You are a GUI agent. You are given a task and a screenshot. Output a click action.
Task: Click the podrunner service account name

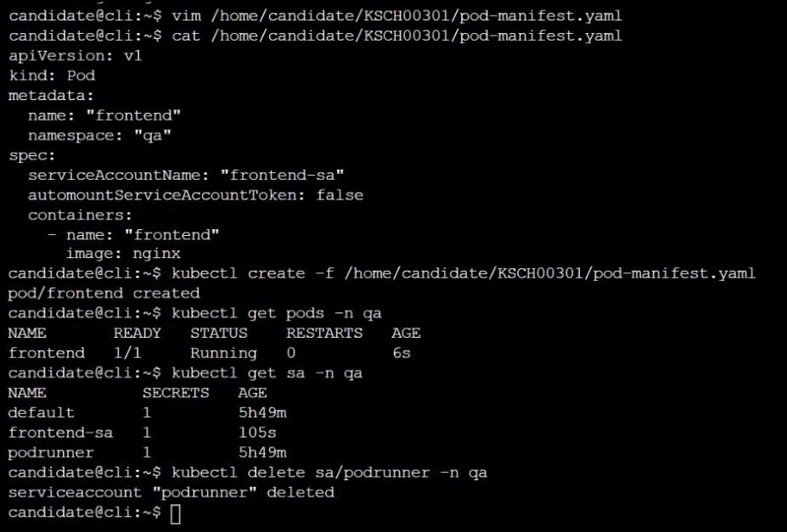pos(51,453)
